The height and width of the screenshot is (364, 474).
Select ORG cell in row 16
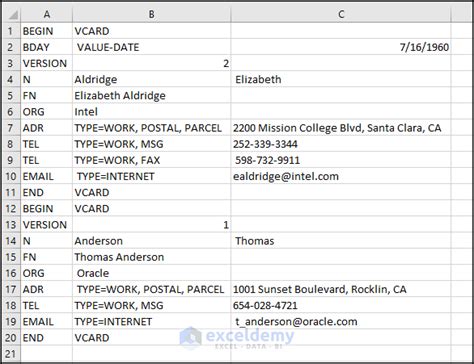47,273
